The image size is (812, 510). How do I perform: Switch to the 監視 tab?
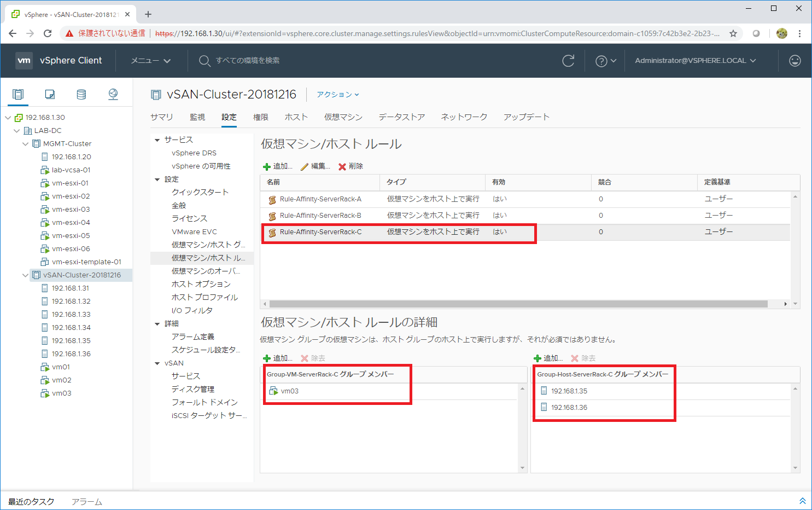(x=197, y=117)
